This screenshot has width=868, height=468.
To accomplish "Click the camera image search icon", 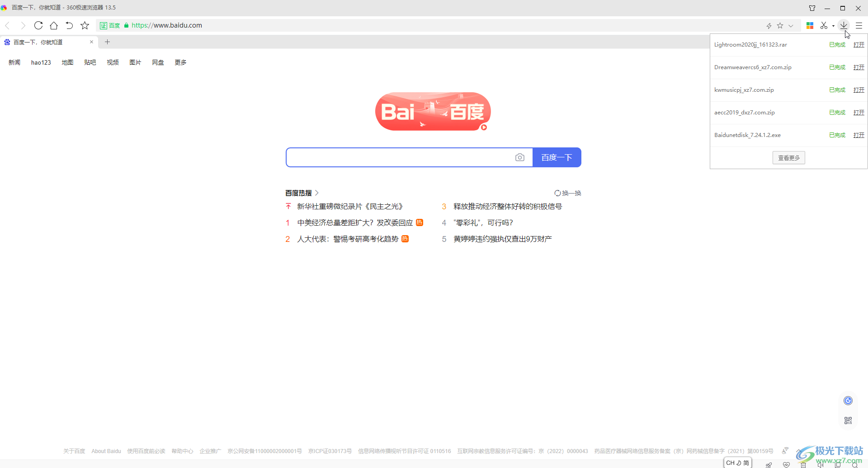I will point(520,157).
